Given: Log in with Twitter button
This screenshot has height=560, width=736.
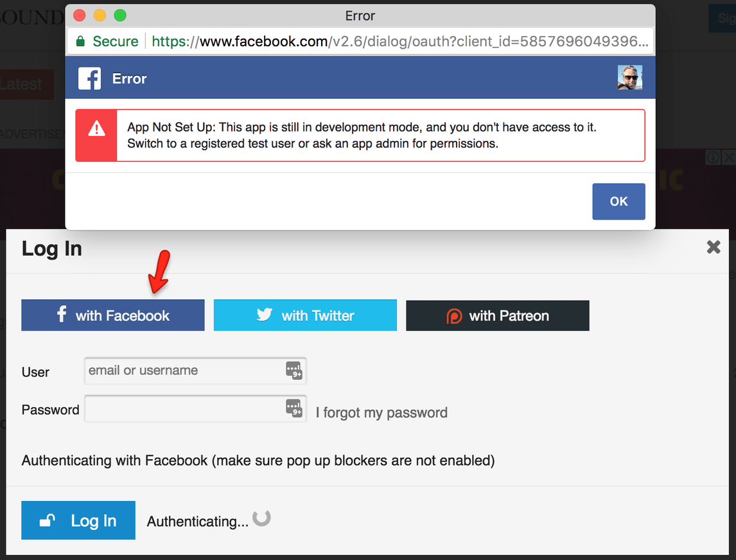Looking at the screenshot, I should [305, 315].
